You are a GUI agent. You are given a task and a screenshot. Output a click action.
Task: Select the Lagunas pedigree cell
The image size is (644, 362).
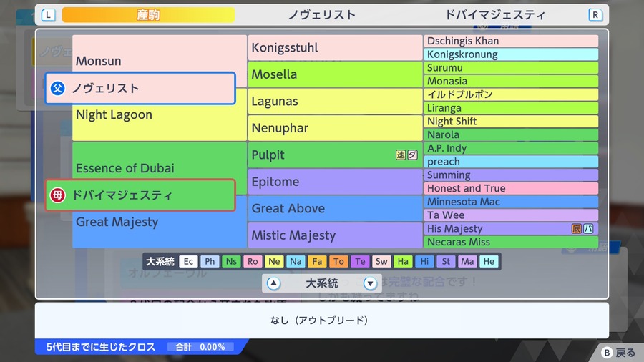click(335, 102)
